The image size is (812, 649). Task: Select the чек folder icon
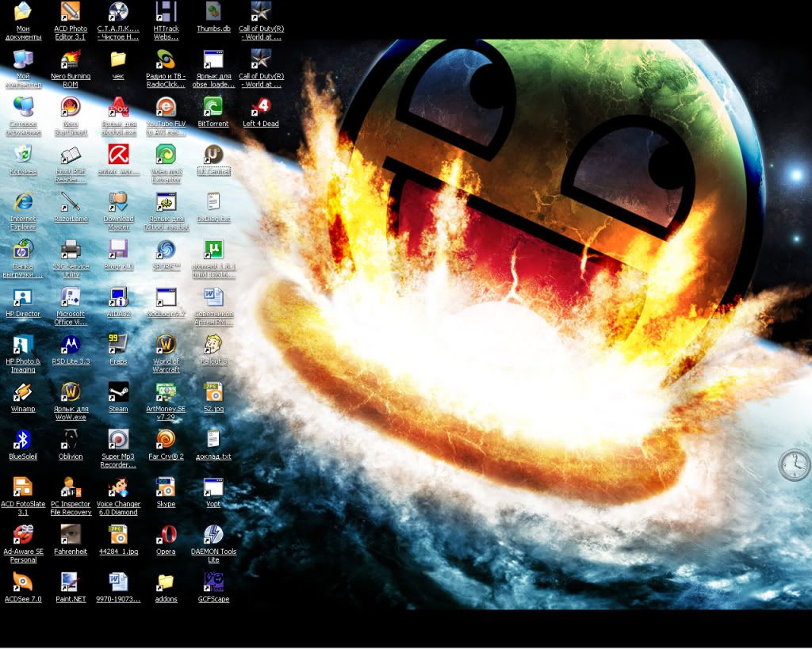(x=118, y=59)
